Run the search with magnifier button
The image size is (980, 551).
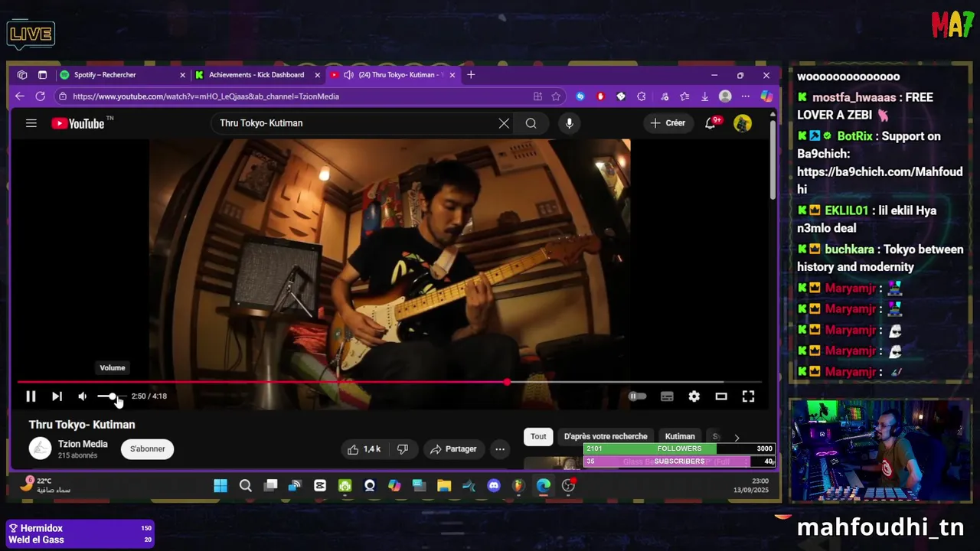tap(531, 123)
